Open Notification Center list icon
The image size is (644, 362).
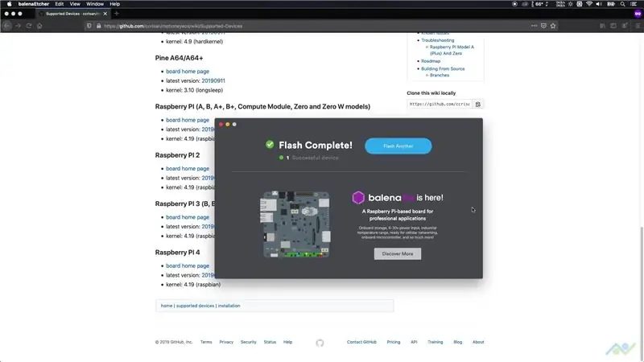pos(634,4)
